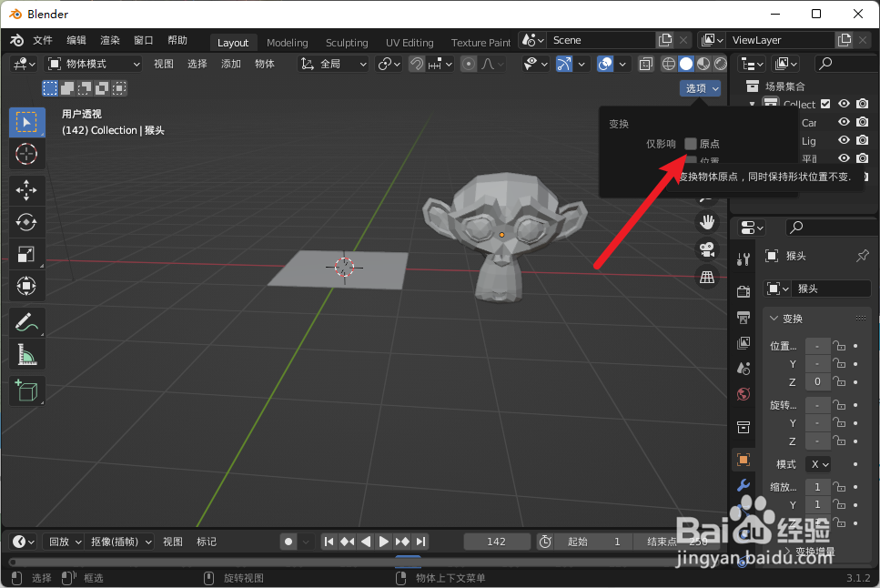Open the Scene properties tab
The image size is (880, 588).
(743, 369)
